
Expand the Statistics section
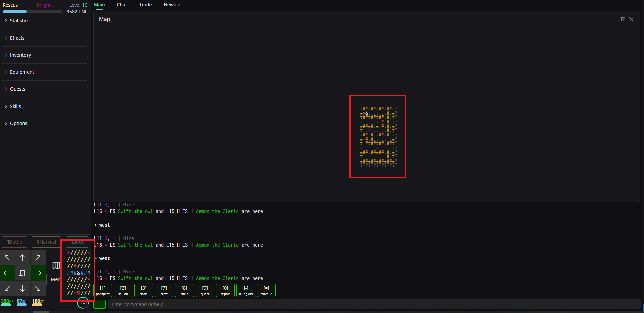click(19, 20)
